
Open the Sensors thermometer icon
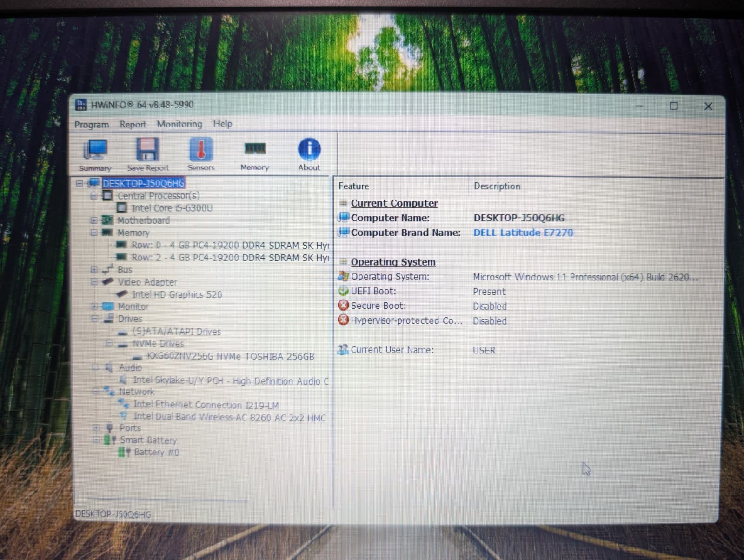click(201, 149)
